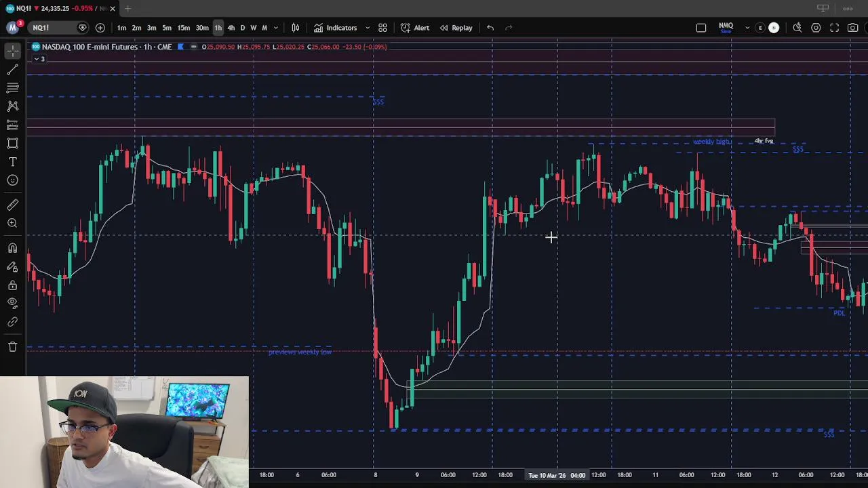Click the blue flag symbol icon in legend

click(x=180, y=47)
